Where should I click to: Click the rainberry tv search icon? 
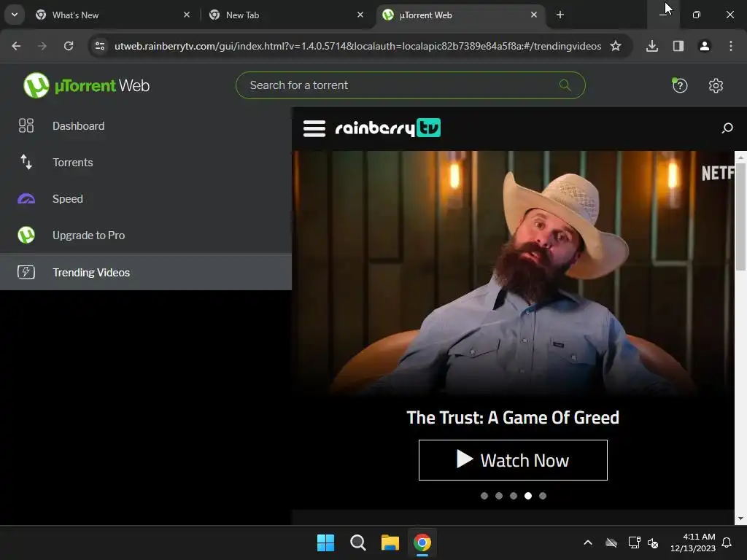[x=727, y=128]
